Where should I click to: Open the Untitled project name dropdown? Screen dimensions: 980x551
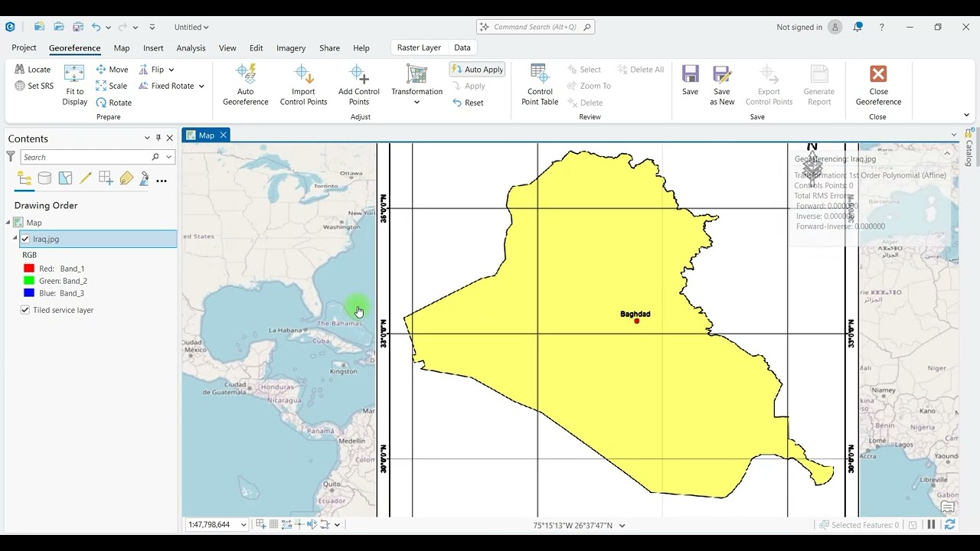(x=191, y=27)
